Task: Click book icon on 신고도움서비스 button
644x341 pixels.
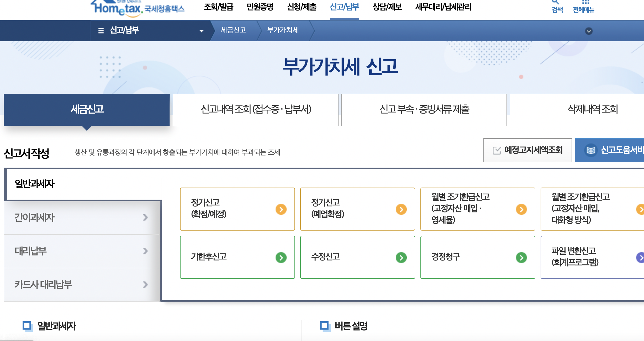Action: coord(591,150)
